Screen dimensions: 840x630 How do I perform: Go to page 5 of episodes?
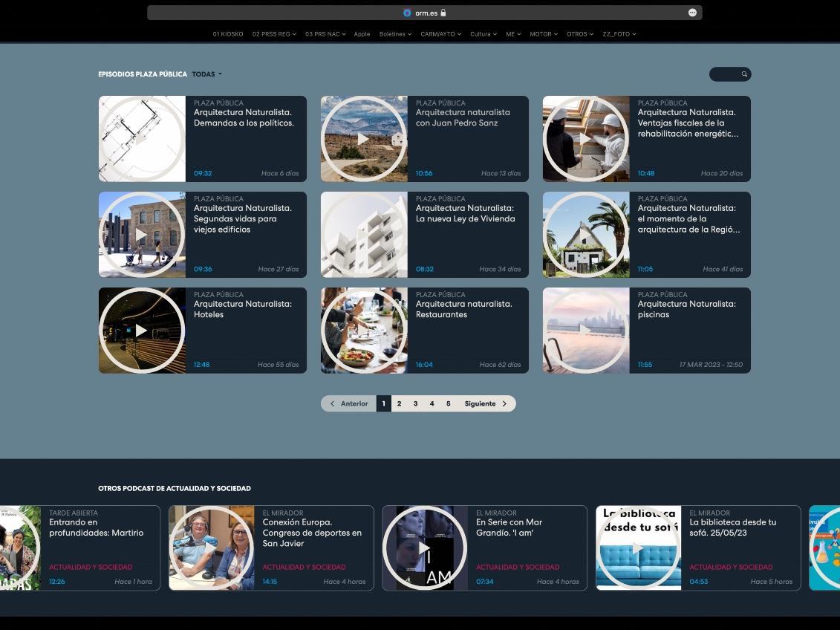click(x=448, y=403)
